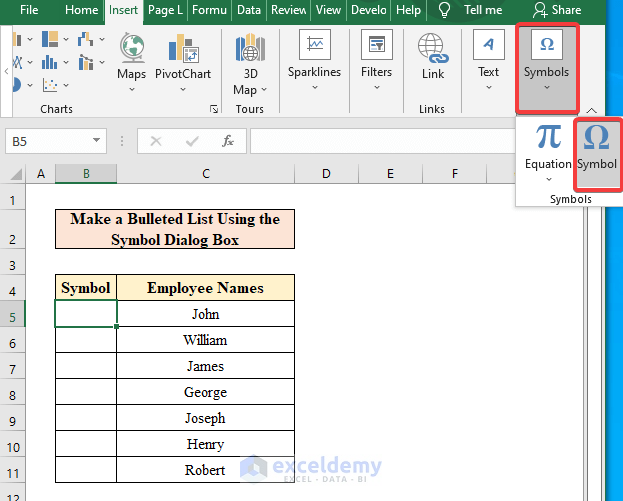Click the Symbol omega icon in dropdown
The image size is (623, 501).
[596, 137]
